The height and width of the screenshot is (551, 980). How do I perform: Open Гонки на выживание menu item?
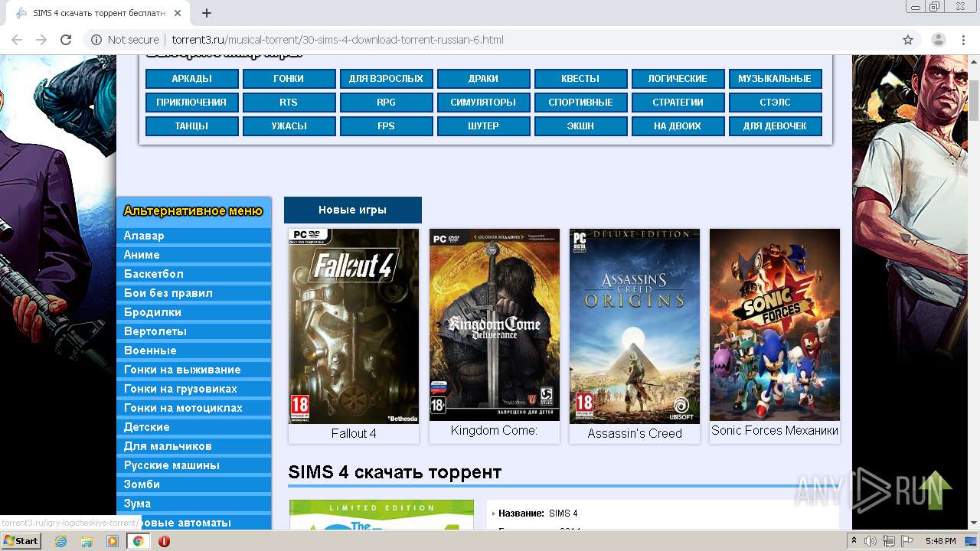coord(194,370)
